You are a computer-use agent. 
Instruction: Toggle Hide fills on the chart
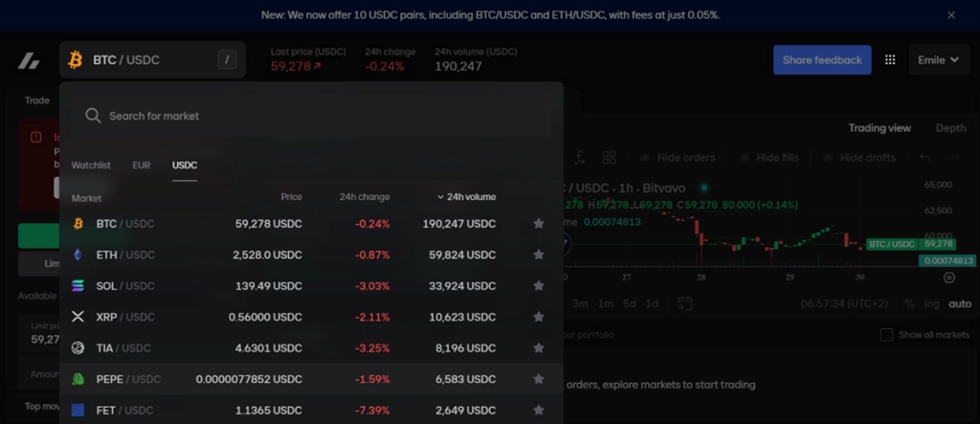(768, 158)
